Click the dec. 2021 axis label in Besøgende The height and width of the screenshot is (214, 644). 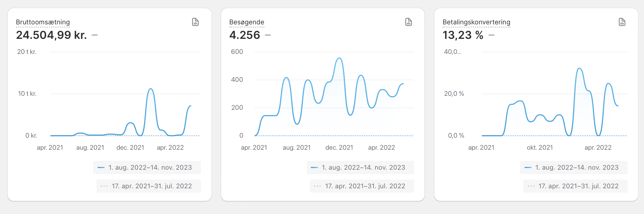point(339,148)
